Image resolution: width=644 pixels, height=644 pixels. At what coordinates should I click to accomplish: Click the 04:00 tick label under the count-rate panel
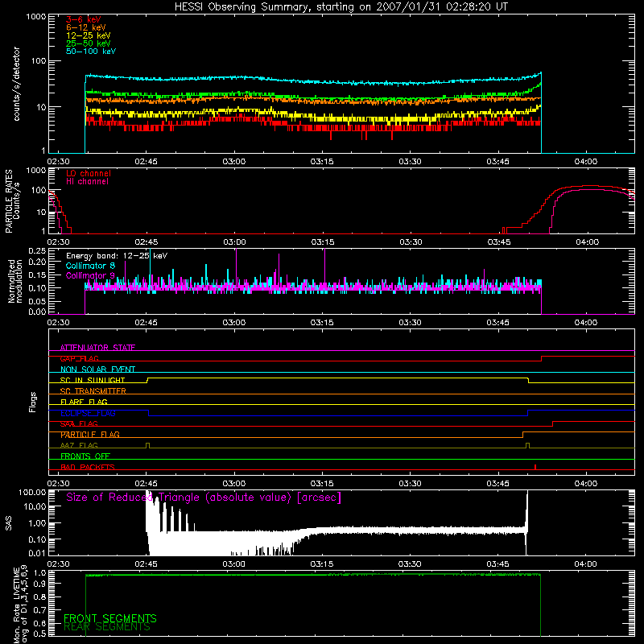[x=586, y=162]
